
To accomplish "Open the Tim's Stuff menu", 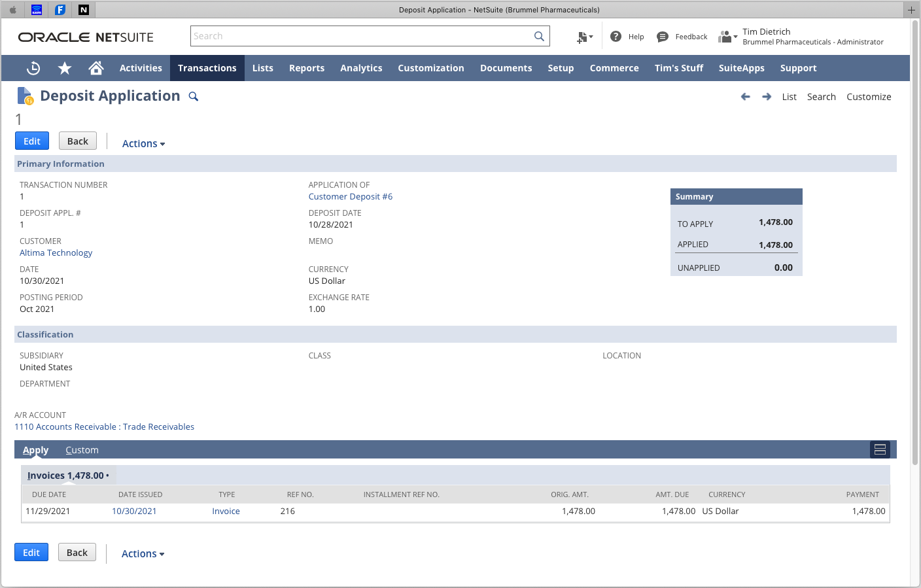I will click(679, 68).
